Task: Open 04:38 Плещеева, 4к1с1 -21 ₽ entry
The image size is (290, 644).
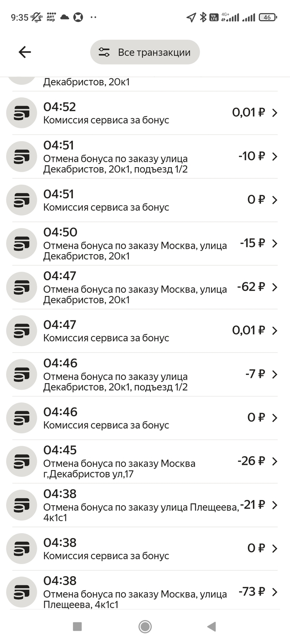Action: [x=145, y=505]
